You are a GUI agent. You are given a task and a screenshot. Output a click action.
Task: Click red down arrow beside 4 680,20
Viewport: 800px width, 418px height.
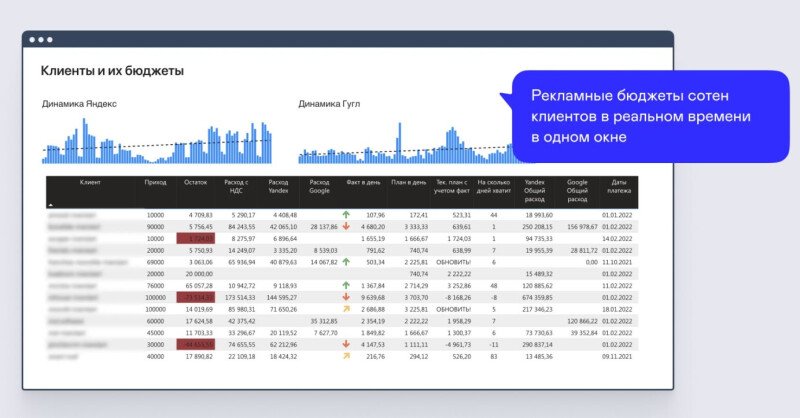[346, 227]
